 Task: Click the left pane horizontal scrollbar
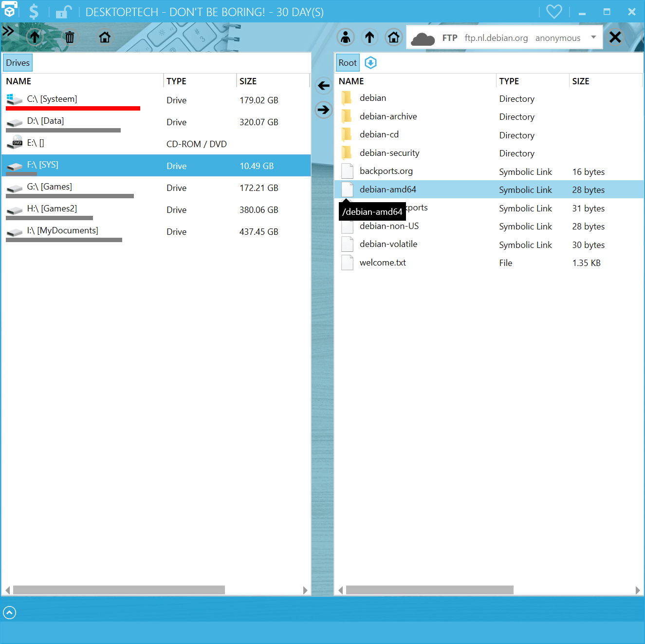[119, 590]
